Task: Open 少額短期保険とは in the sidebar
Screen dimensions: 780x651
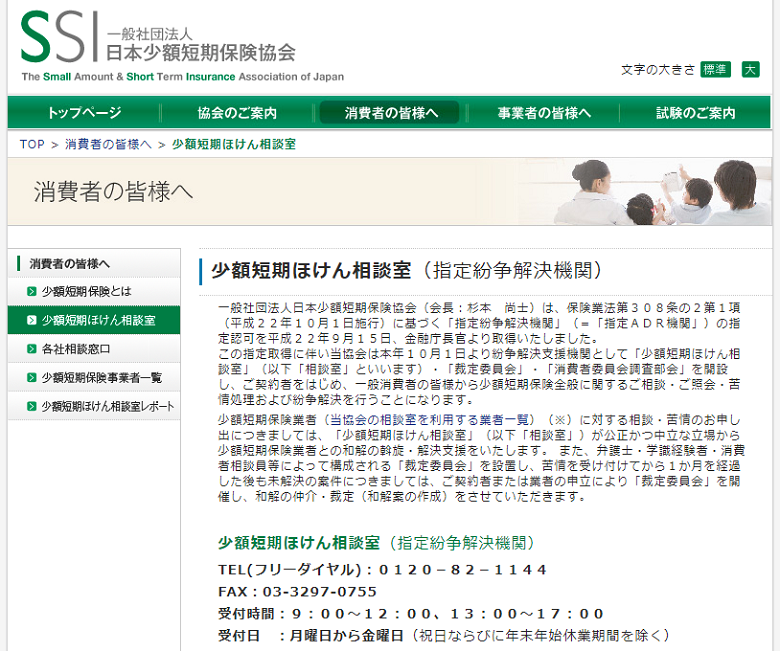Action: [x=94, y=291]
